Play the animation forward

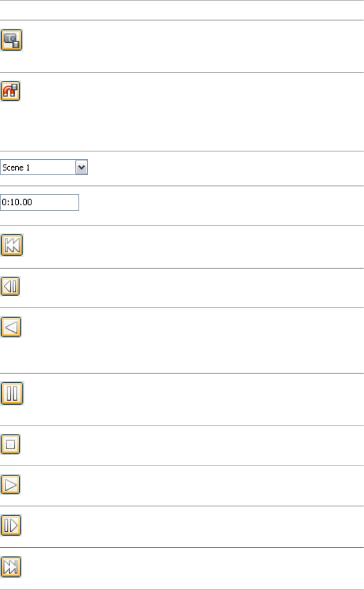pos(11,484)
